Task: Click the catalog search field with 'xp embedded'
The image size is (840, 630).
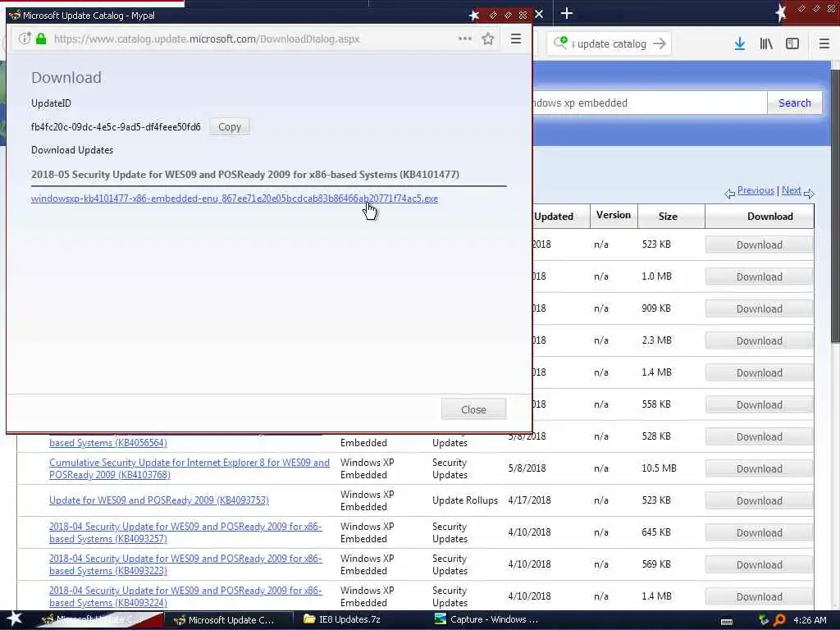Action: [x=650, y=103]
